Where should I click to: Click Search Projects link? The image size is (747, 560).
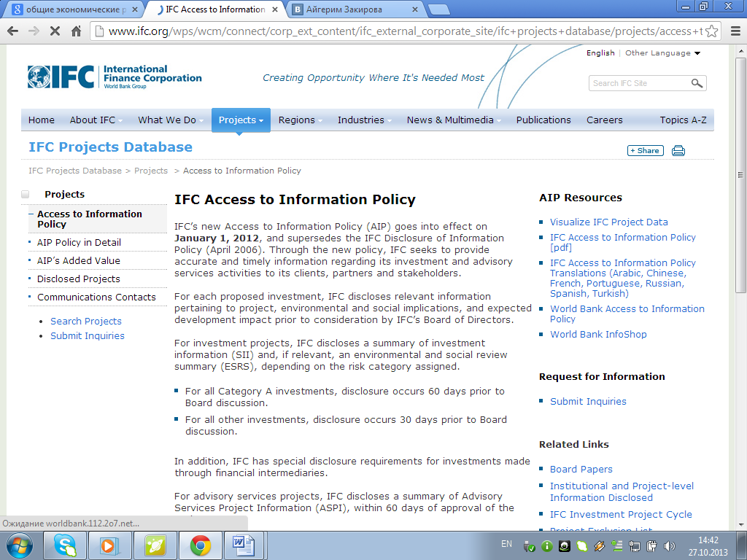[86, 322]
